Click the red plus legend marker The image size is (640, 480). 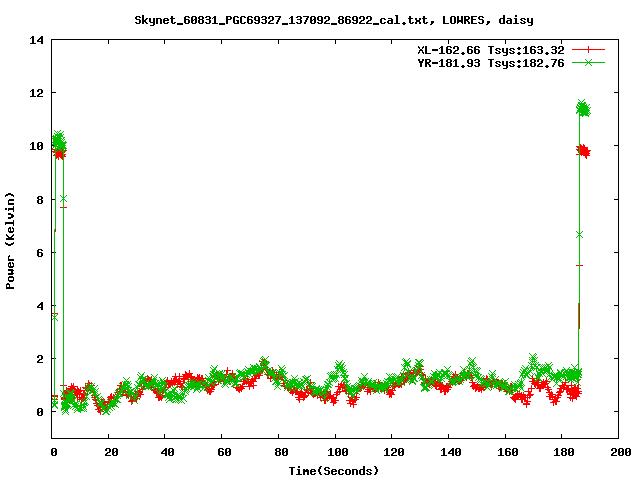point(588,50)
